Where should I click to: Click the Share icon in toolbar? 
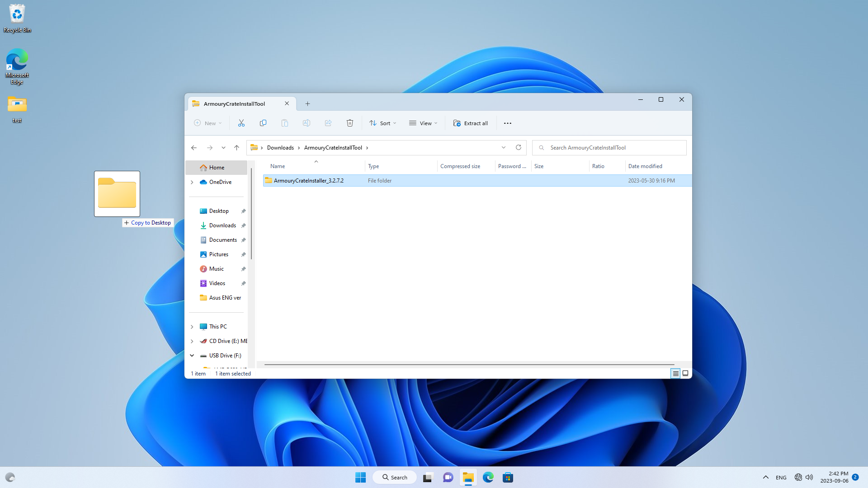328,123
